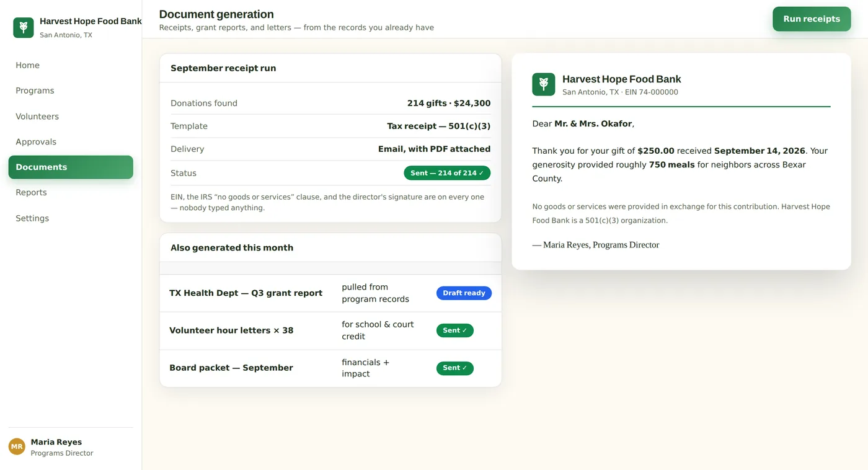Open the Approvals page

(x=71, y=142)
